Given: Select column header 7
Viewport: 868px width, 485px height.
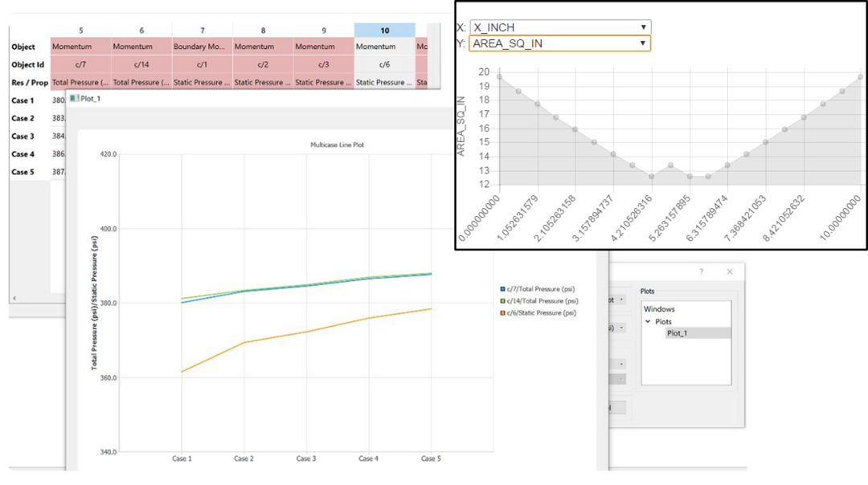Looking at the screenshot, I should pos(202,31).
